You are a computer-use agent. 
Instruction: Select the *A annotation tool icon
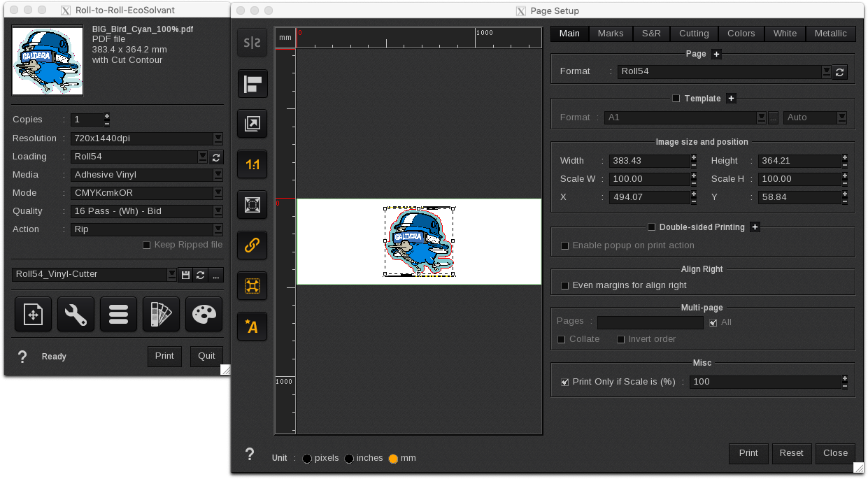coord(252,326)
